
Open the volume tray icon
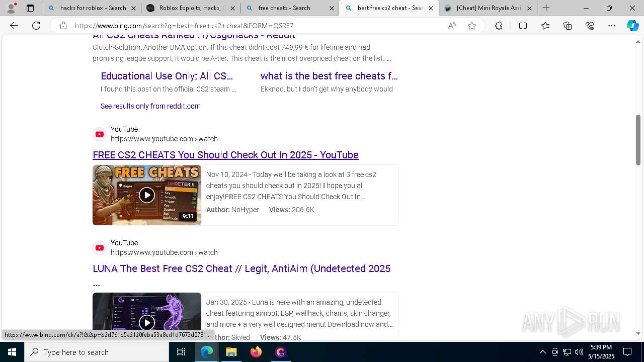(x=579, y=352)
